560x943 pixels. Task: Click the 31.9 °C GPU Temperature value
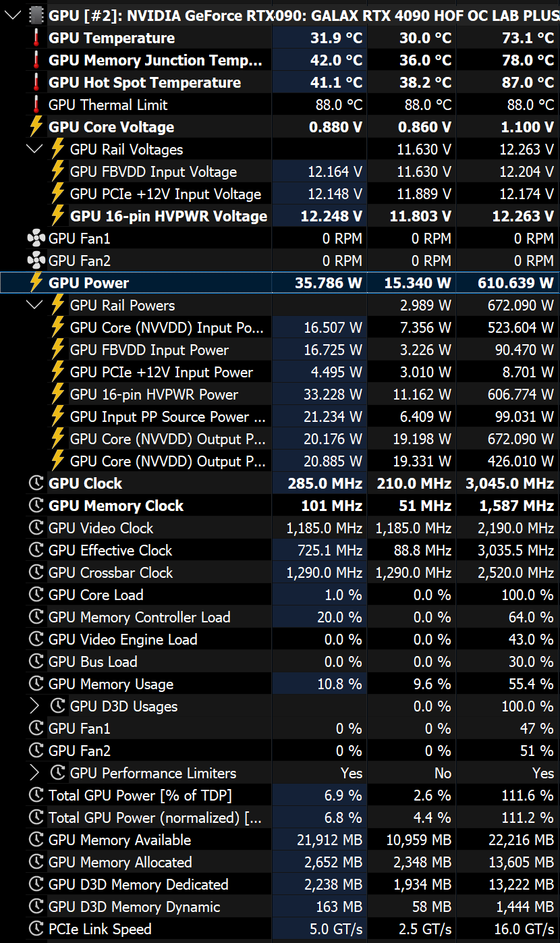pyautogui.click(x=336, y=38)
